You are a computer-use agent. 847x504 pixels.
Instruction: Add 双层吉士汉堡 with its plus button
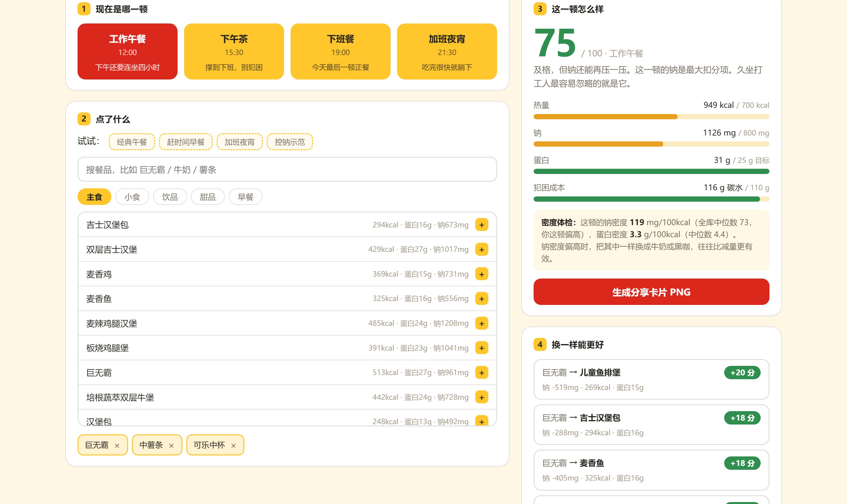(481, 250)
